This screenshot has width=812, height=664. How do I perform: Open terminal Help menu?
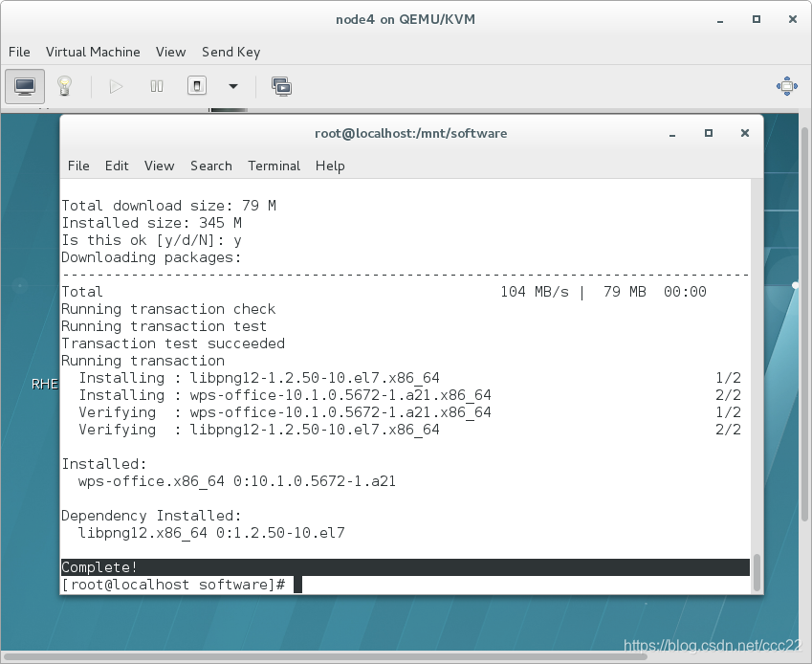pos(330,166)
